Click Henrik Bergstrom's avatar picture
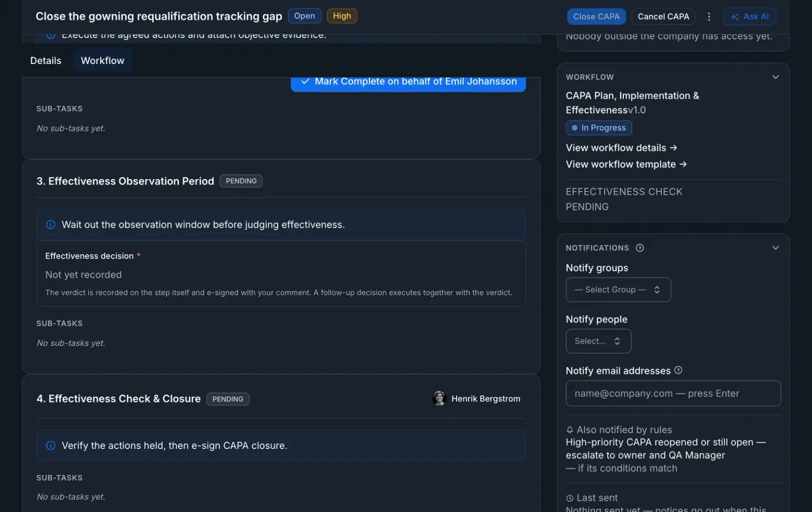Image resolution: width=812 pixels, height=512 pixels. (439, 398)
